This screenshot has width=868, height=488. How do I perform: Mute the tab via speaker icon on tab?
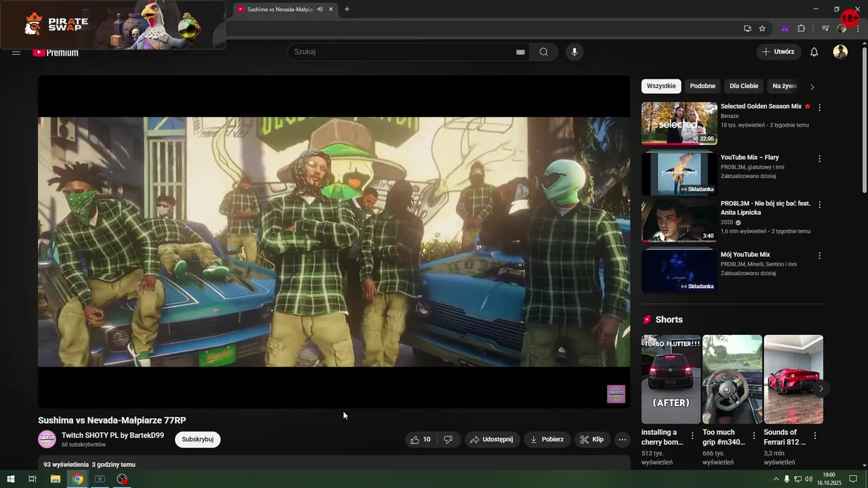coord(319,9)
